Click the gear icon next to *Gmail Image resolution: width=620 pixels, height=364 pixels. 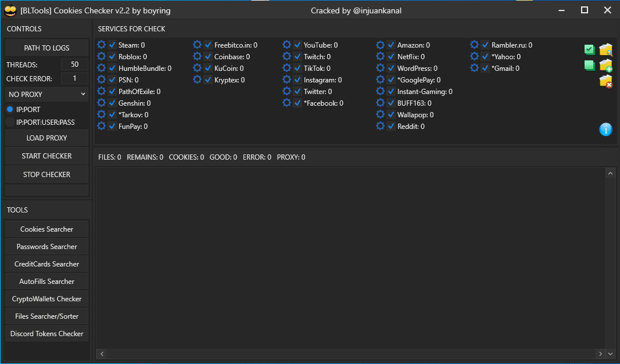coord(474,67)
